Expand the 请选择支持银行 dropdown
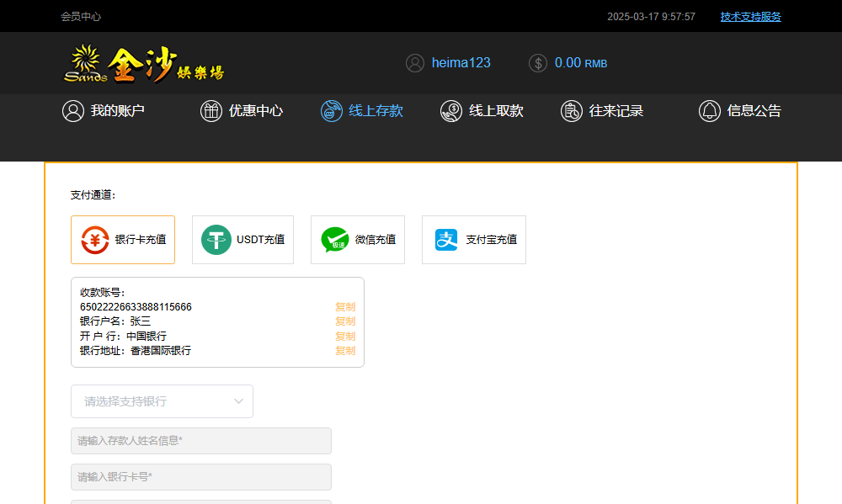The width and height of the screenshot is (842, 504). pos(162,401)
